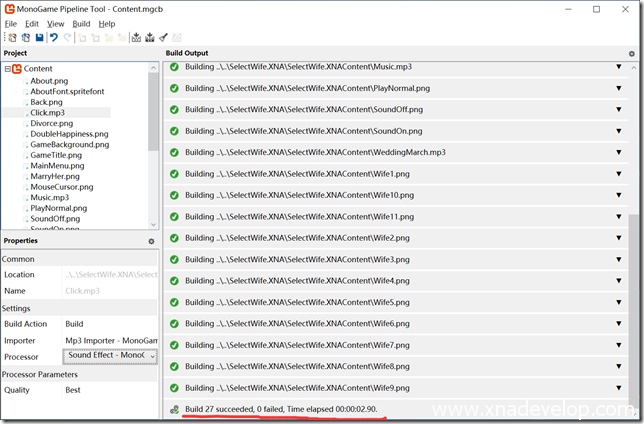Open the View menu
Viewport: 644px width, 424px height.
coord(55,23)
